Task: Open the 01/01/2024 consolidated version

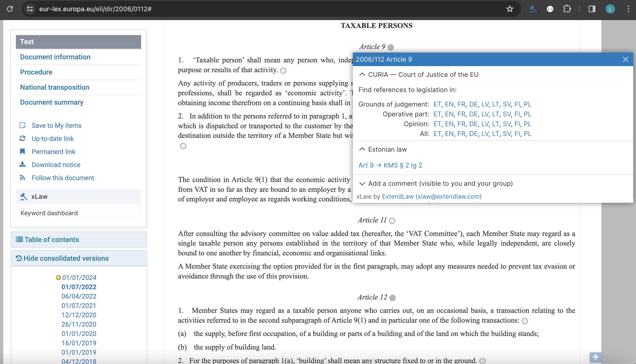Action: click(79, 278)
